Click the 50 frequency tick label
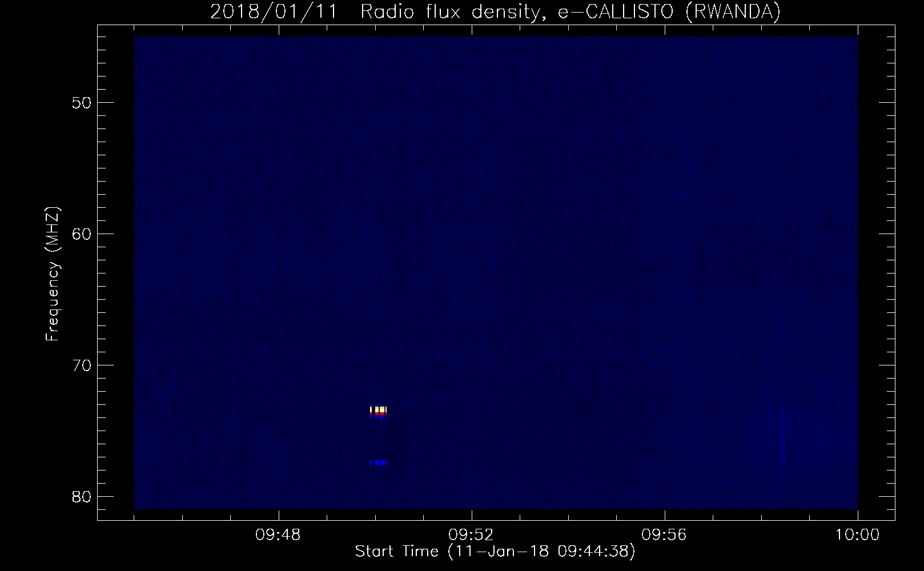Viewport: 924px width, 571px height. [82, 103]
